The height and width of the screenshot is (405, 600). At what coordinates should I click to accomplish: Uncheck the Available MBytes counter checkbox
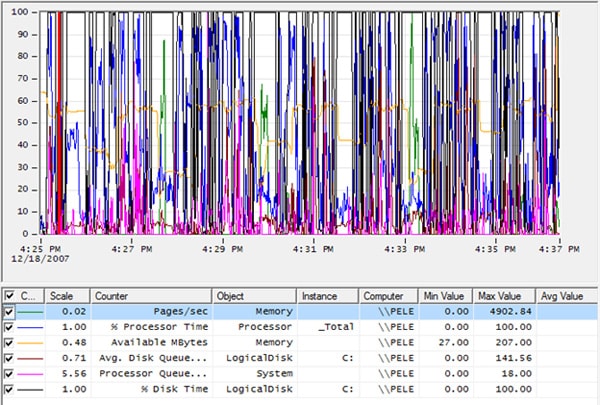pos(9,343)
